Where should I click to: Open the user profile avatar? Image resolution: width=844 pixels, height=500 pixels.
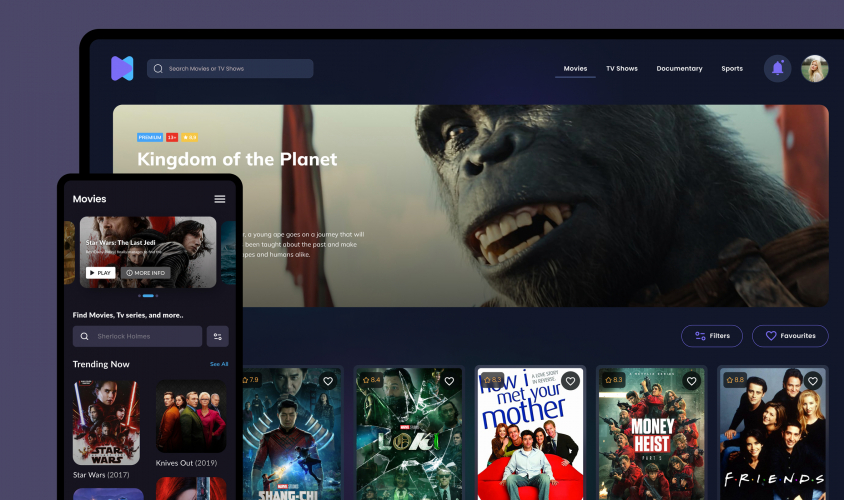[814, 68]
